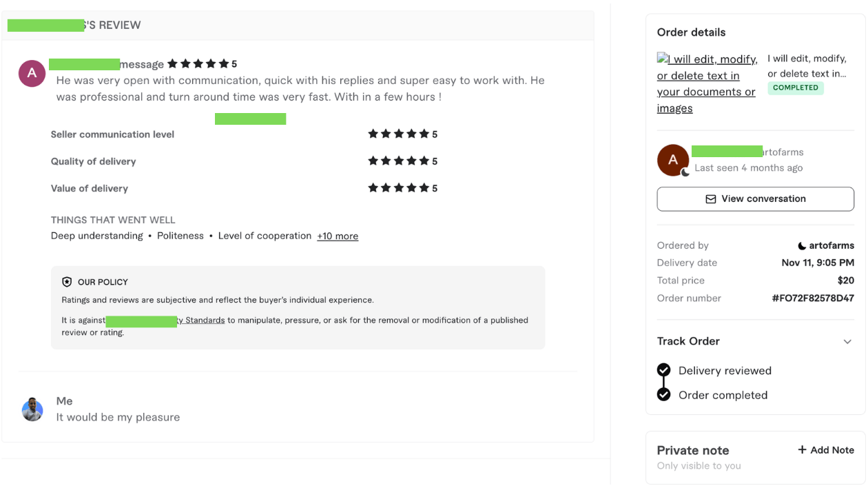Click my profile photo next to reply

pyautogui.click(x=32, y=409)
